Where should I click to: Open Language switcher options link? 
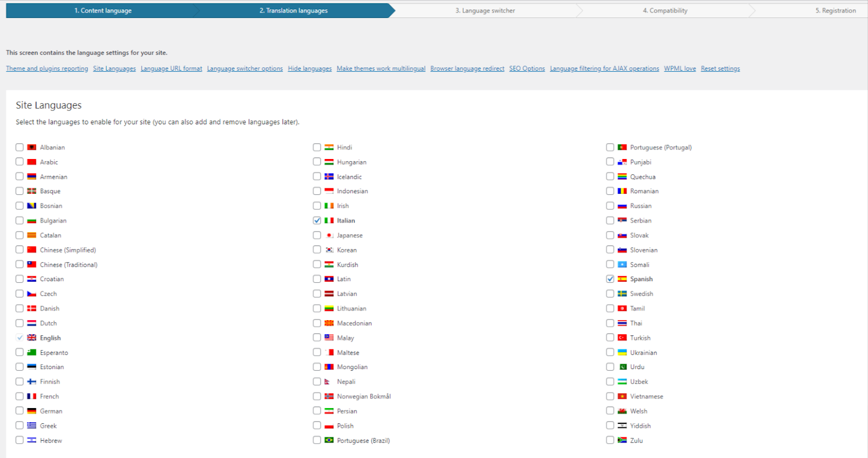click(245, 68)
